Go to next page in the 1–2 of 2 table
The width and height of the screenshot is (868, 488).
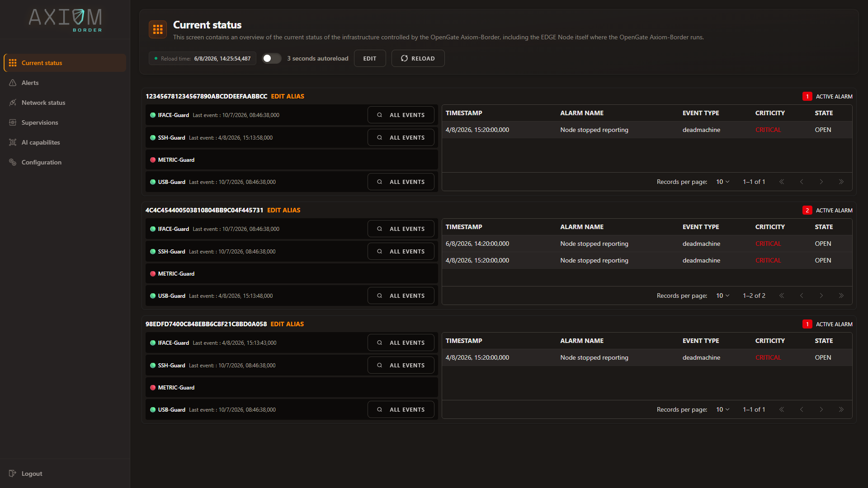(821, 296)
